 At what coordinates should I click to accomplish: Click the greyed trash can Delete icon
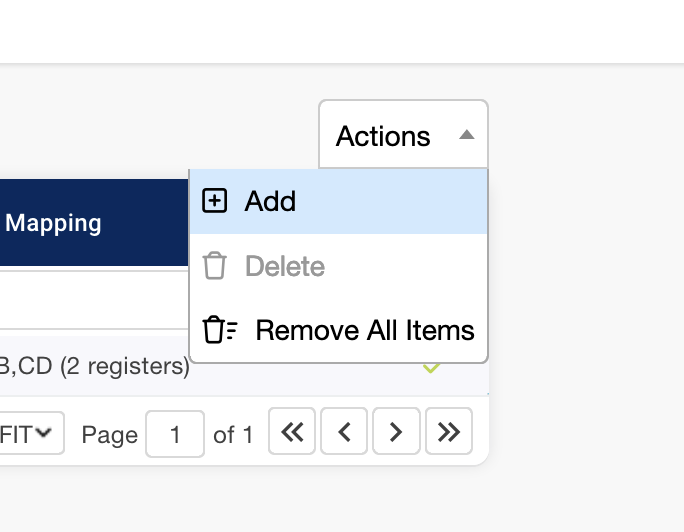tap(215, 266)
